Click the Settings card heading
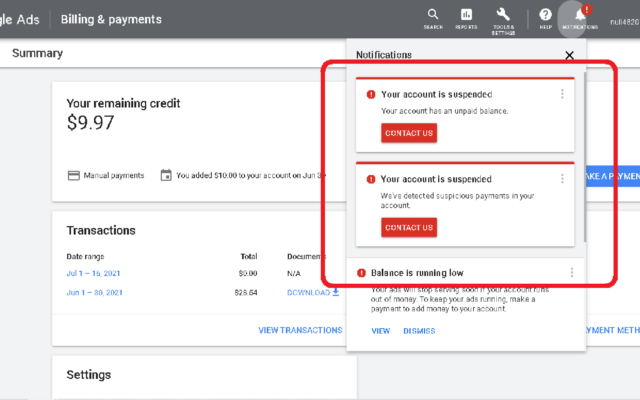The height and width of the screenshot is (400, 640). (89, 375)
